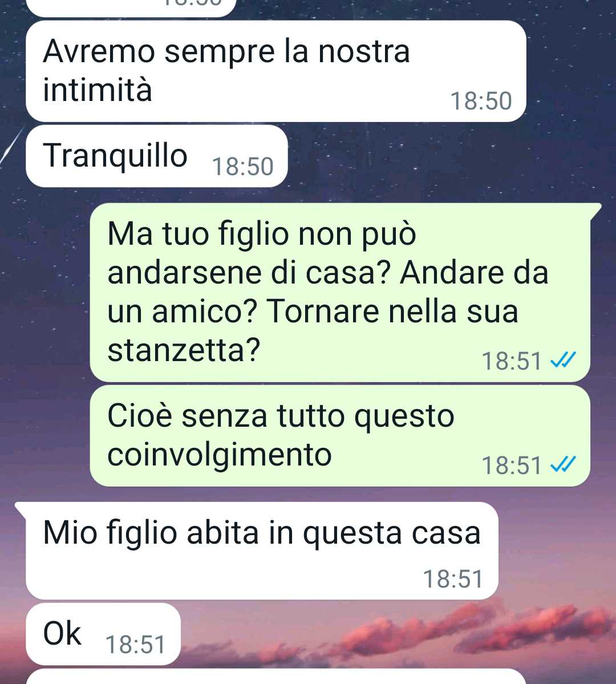Tap blue double check on 'coinvolgimento' message

tap(563, 464)
